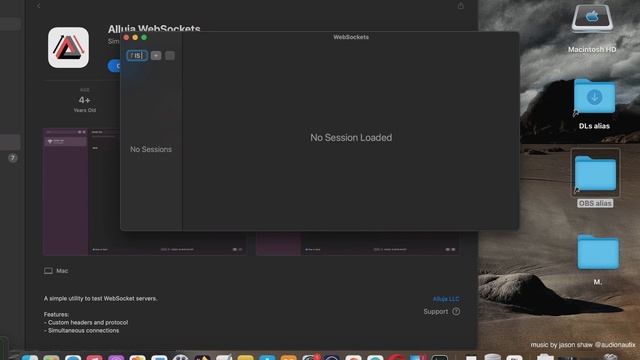
Task: Click the WebSockets window title
Action: 351,37
